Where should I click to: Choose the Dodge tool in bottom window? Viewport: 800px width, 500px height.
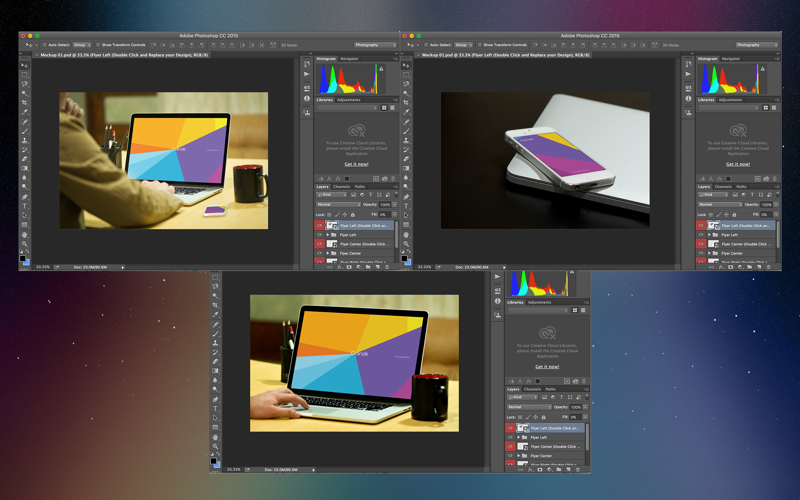pyautogui.click(x=215, y=389)
